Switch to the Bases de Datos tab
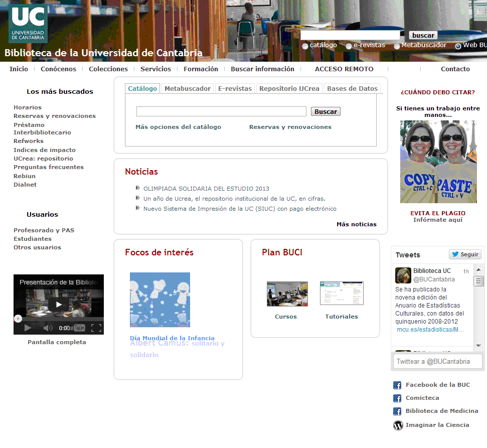This screenshot has height=448, width=487. click(x=352, y=88)
